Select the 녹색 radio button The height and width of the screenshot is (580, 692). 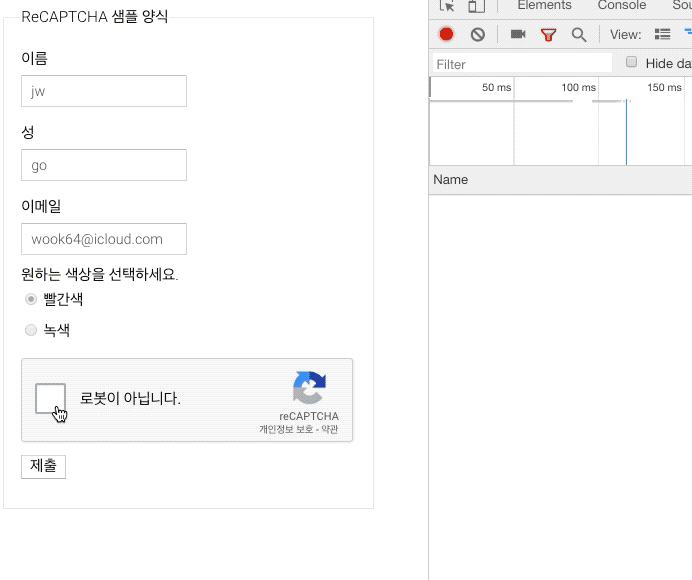coord(31,330)
